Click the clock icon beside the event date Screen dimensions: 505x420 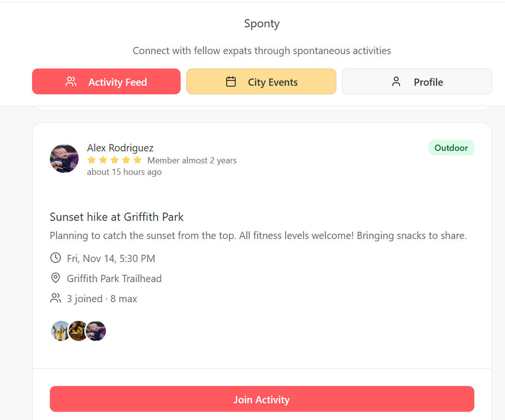coord(56,258)
